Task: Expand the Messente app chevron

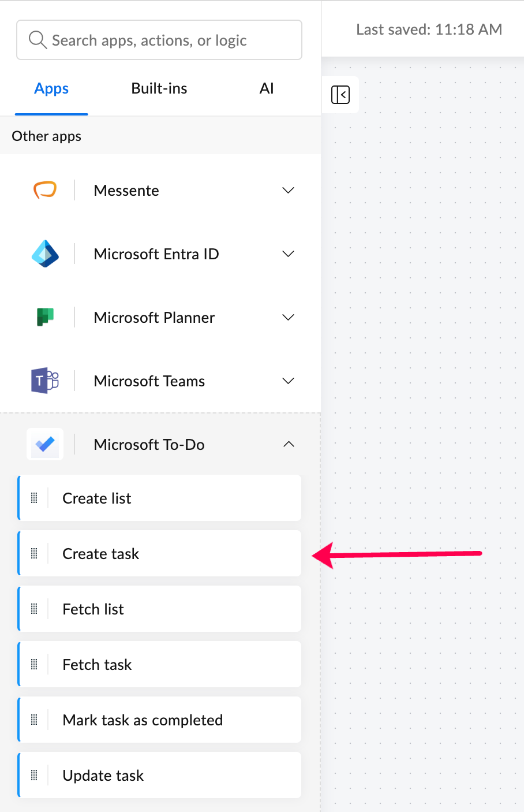Action: (x=288, y=191)
